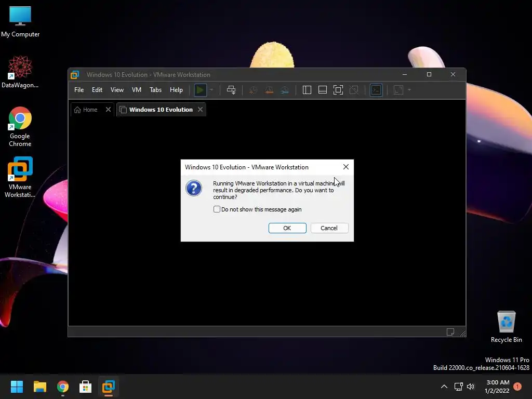
Task: Click the blue question mark dialog icon
Action: tap(194, 188)
